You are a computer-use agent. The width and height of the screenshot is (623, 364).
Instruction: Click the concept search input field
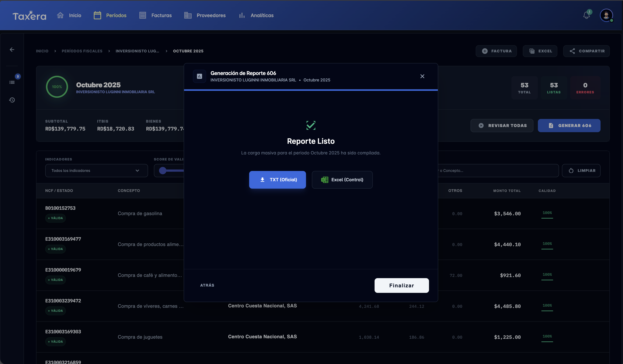pos(498,170)
